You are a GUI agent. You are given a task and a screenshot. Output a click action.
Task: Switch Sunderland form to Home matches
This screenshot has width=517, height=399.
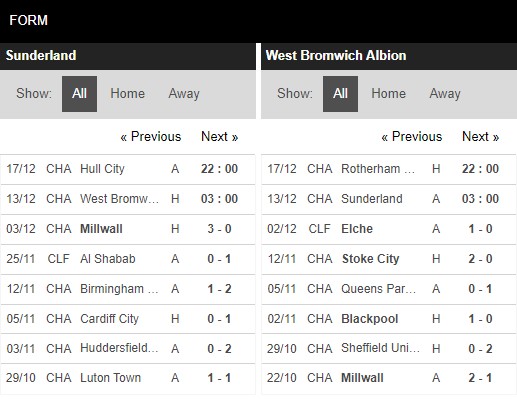(x=127, y=94)
